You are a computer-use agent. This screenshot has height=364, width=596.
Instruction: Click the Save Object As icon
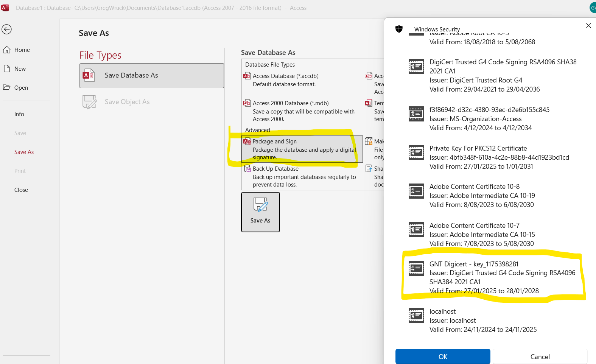[89, 102]
